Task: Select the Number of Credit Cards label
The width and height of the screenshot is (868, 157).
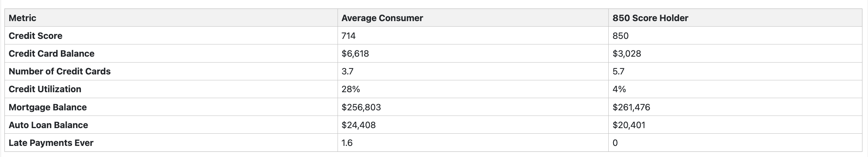Action: [x=60, y=71]
